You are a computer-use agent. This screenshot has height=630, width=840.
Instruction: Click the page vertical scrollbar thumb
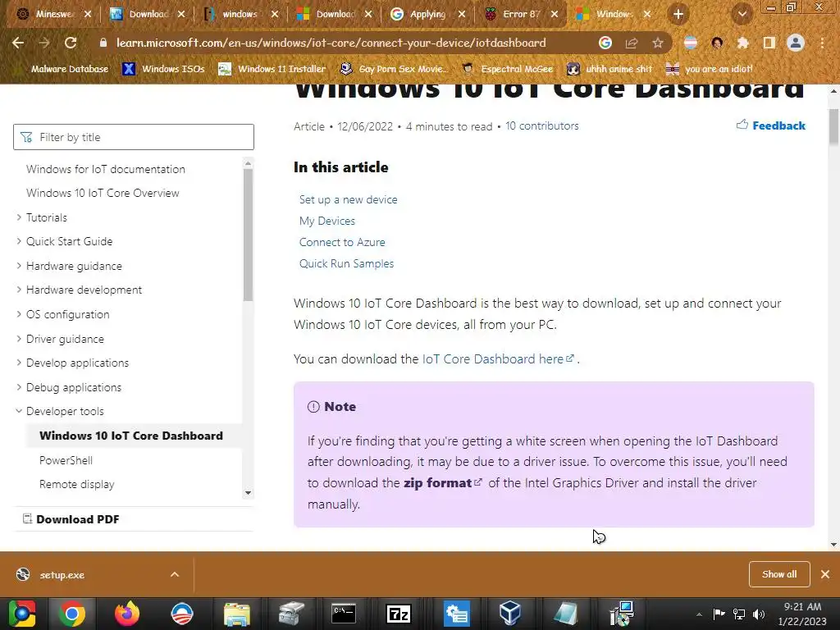click(833, 126)
